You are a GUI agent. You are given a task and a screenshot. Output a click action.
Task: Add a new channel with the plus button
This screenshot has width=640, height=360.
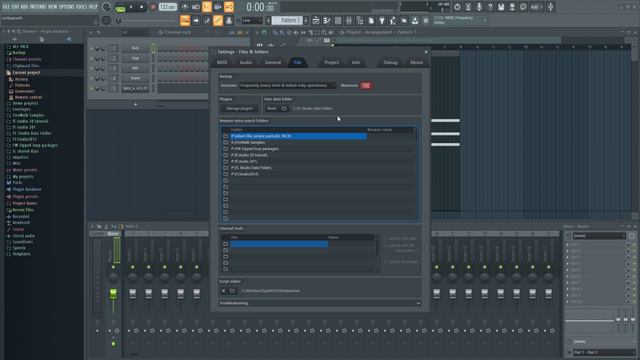(135, 104)
